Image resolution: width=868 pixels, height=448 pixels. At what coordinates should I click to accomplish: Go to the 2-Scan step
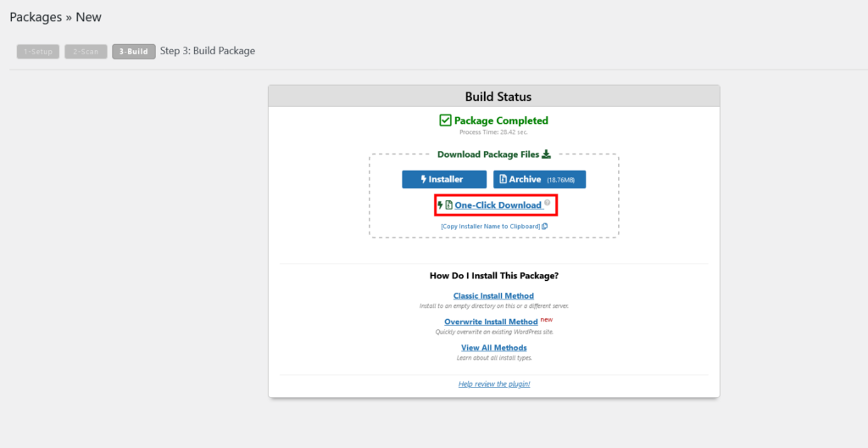[x=86, y=52]
